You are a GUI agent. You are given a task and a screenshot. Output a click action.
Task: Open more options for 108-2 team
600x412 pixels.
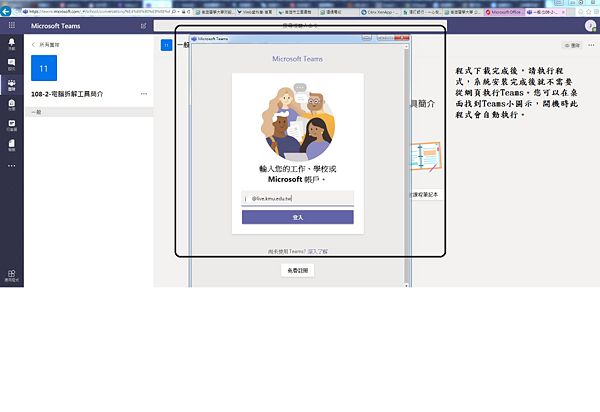tap(143, 94)
